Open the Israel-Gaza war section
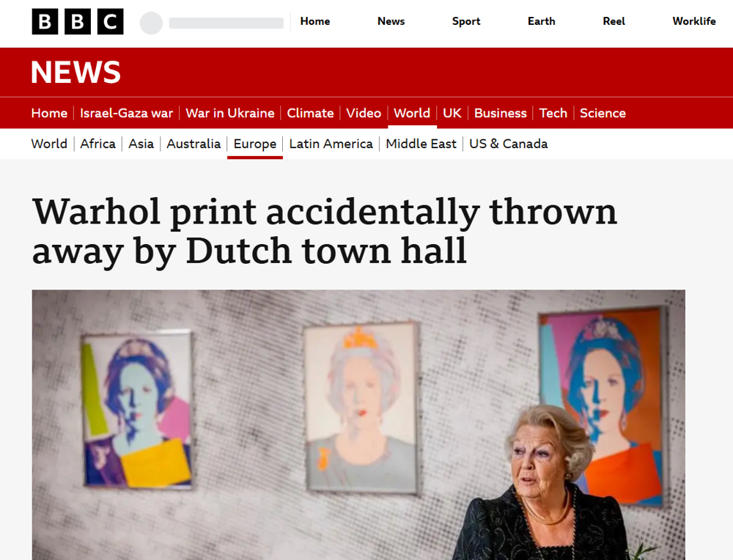This screenshot has width=733, height=560. click(126, 113)
